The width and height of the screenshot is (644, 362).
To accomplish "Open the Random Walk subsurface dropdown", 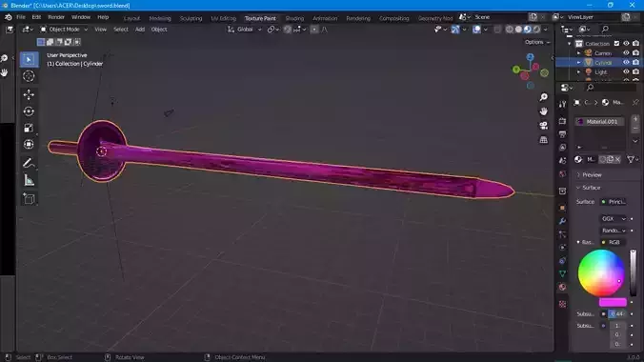I will (x=614, y=231).
